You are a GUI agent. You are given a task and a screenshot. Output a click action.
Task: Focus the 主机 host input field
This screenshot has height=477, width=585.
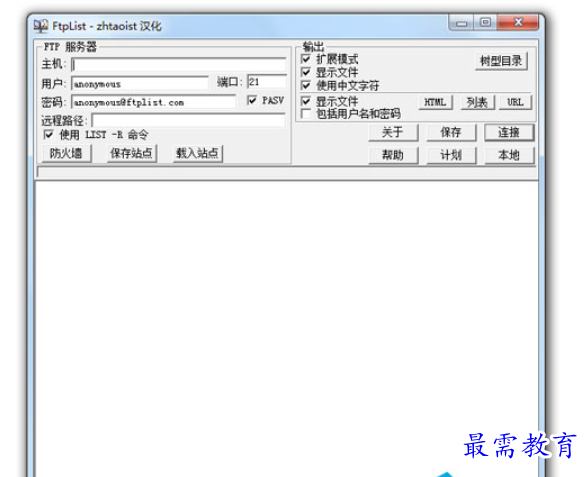coord(179,65)
